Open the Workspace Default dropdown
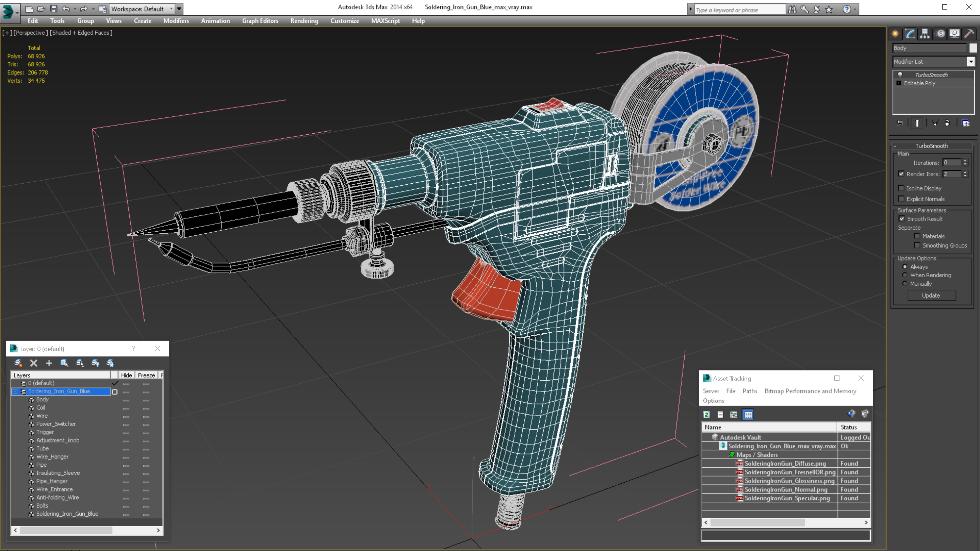 pyautogui.click(x=171, y=9)
